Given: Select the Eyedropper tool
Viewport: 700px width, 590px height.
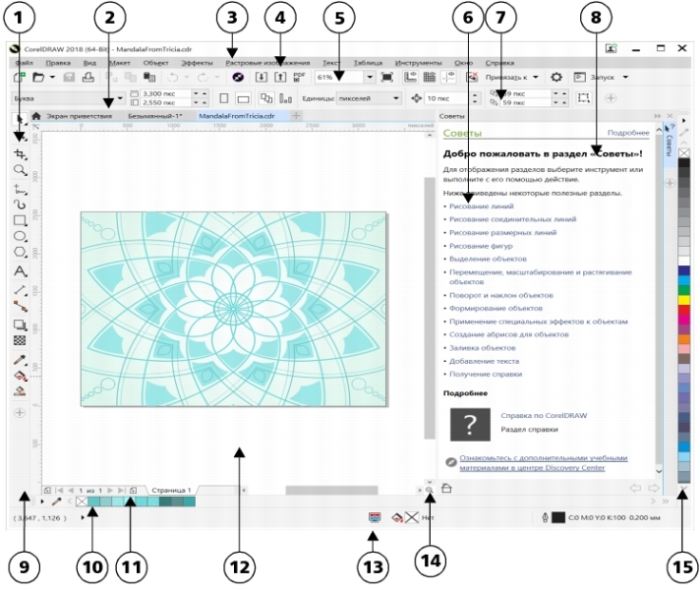Looking at the screenshot, I should pyautogui.click(x=20, y=359).
